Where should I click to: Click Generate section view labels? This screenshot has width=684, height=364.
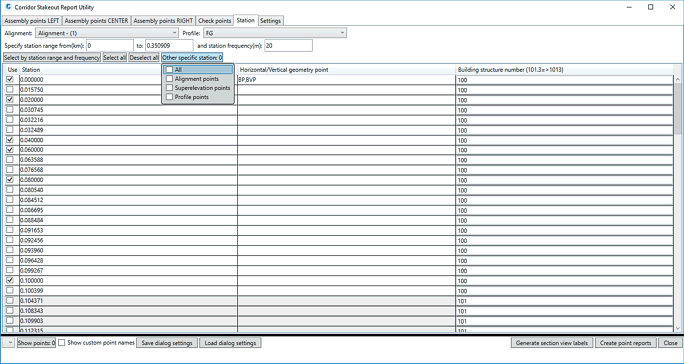552,343
